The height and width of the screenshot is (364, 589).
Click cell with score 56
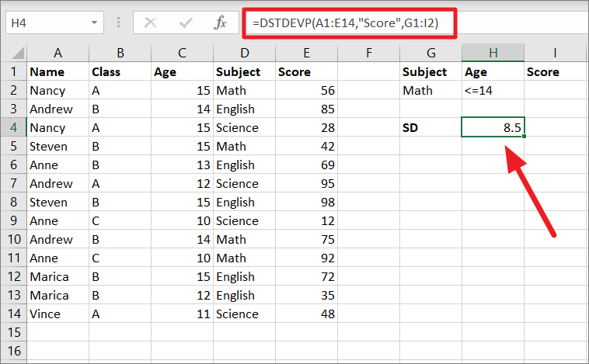point(306,91)
